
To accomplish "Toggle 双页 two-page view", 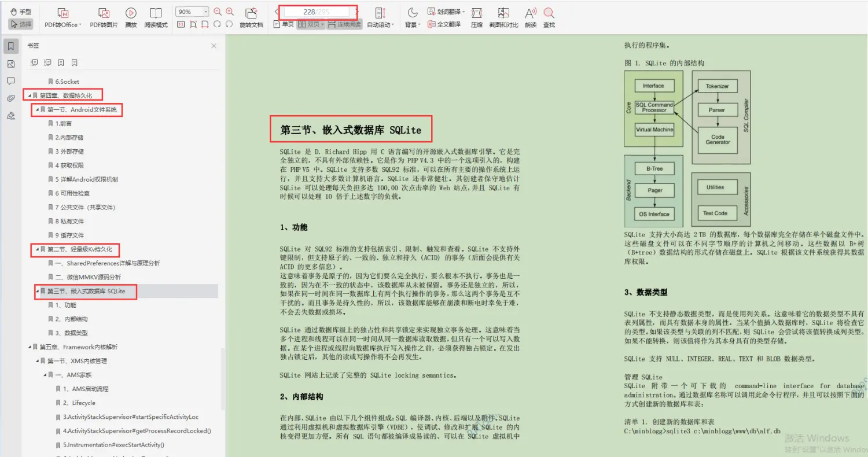I will point(311,24).
